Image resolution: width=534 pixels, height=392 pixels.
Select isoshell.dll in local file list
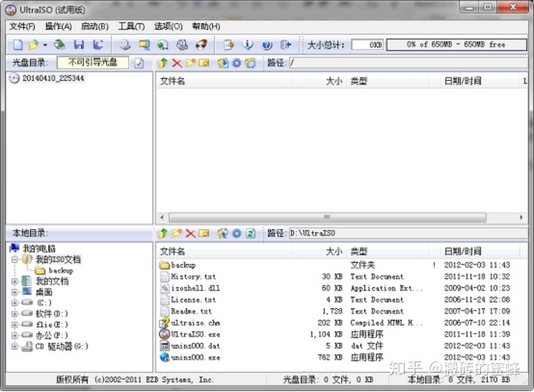click(x=196, y=288)
